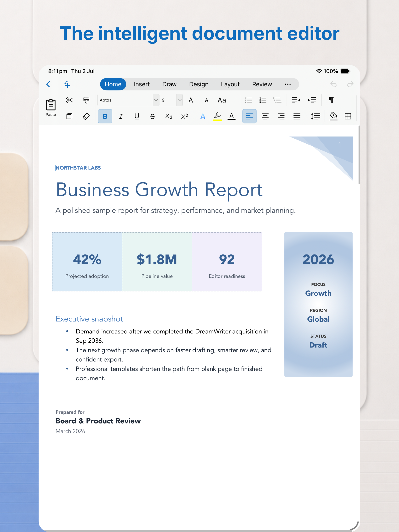399x532 pixels.
Task: Decrease font size with small A
Action: [206, 100]
